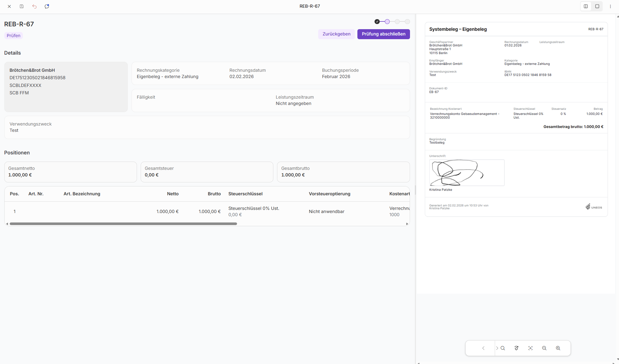Viewport: 619px width, 364px height.
Task: Zoom out of the document preview
Action: tap(544, 348)
